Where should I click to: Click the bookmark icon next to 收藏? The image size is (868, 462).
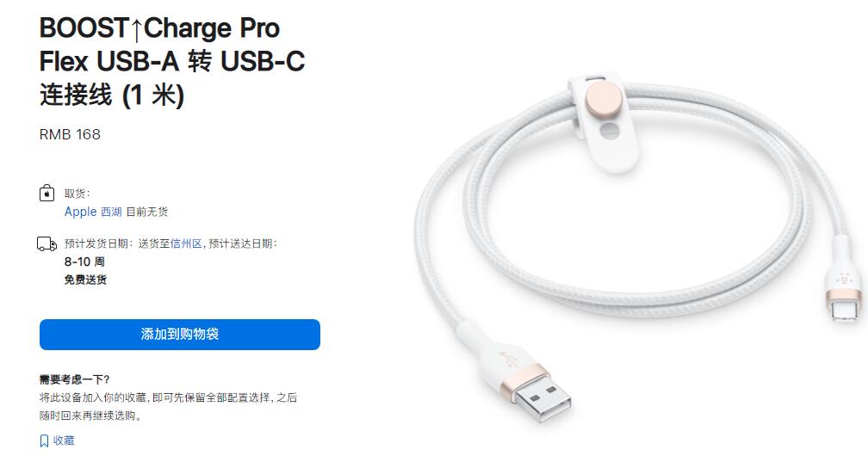[x=44, y=441]
